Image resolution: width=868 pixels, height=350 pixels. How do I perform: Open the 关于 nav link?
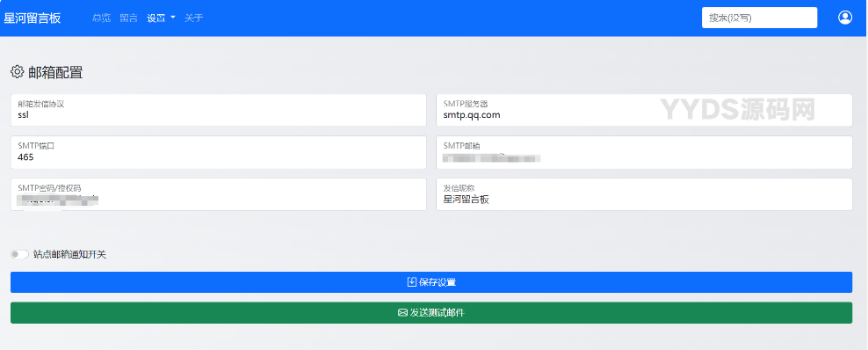pos(194,18)
